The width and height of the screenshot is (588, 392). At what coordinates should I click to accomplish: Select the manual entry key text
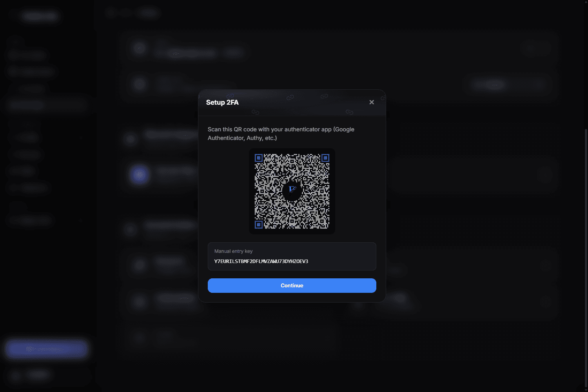[261, 261]
